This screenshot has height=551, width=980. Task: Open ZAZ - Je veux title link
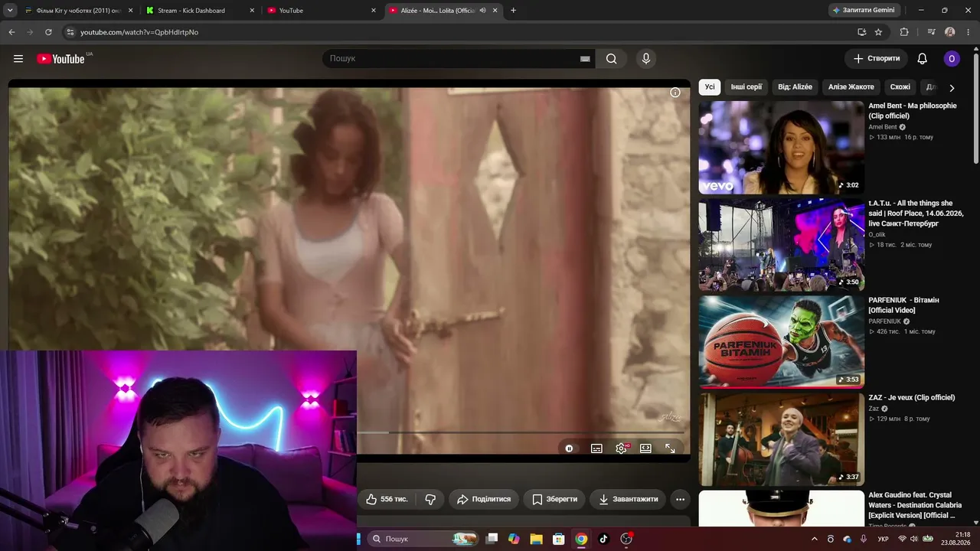(x=911, y=398)
